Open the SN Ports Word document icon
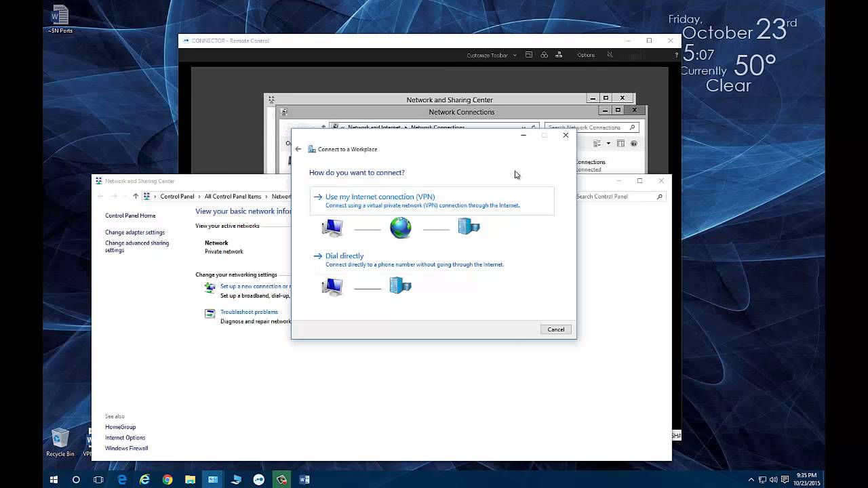Viewport: 868px width, 488px height. 60,20
